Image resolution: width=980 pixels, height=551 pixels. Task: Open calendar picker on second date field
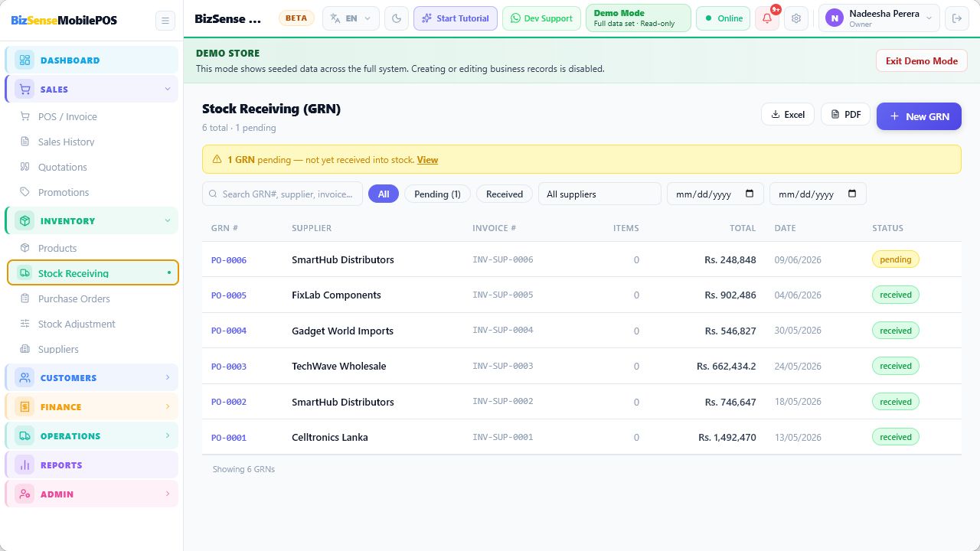tap(852, 194)
